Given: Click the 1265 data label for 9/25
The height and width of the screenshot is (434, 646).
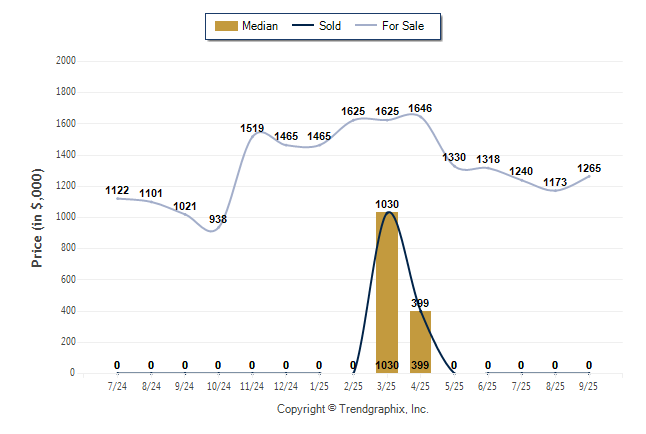Looking at the screenshot, I should pyautogui.click(x=589, y=168).
